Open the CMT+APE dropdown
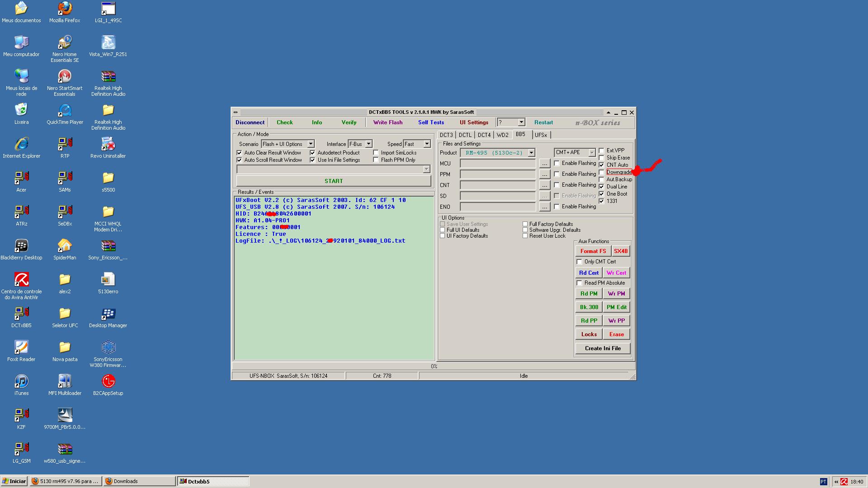Screen dimensions: 868x488 [x=575, y=152]
